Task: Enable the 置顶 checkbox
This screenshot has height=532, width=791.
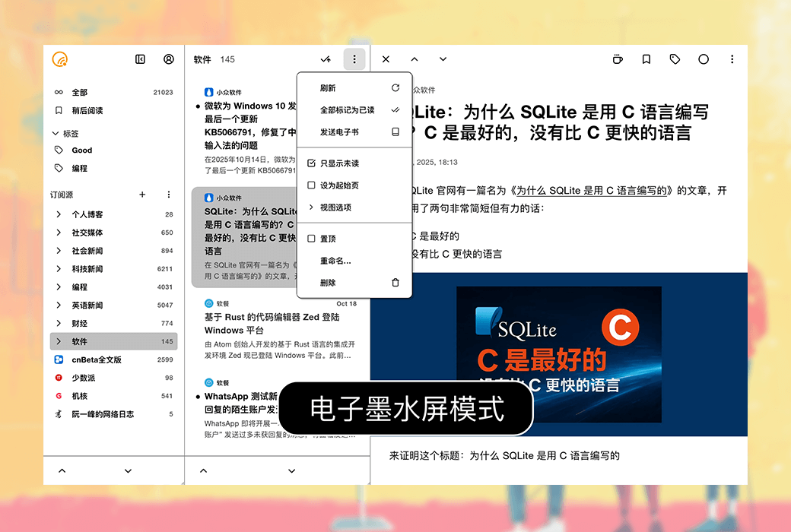Action: 311,239
